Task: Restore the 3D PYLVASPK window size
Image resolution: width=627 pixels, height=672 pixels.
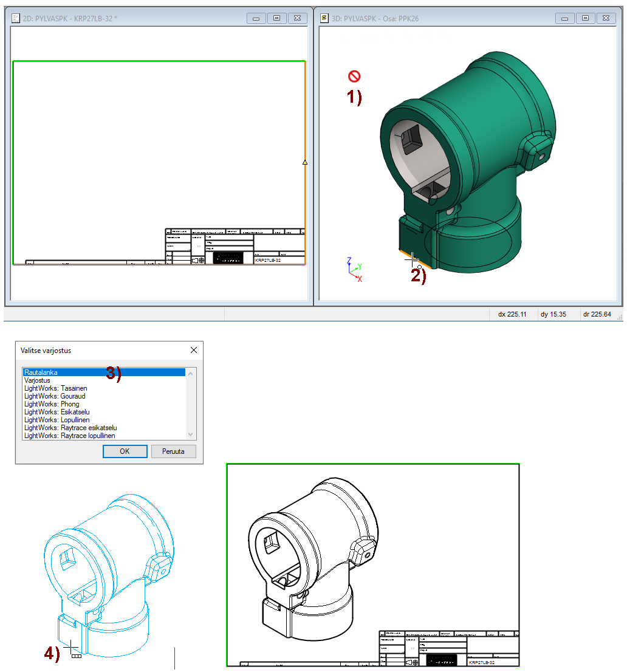Action: (585, 18)
